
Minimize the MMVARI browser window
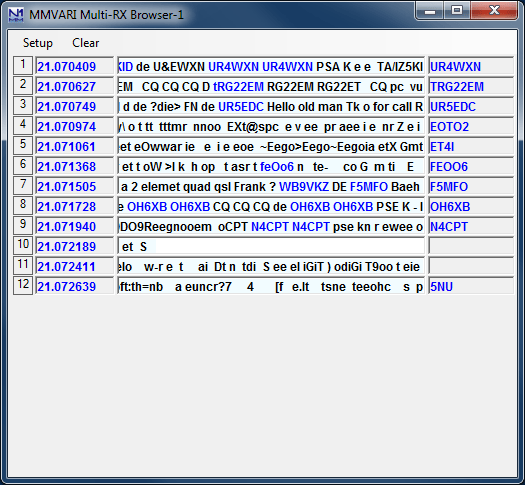430,11
